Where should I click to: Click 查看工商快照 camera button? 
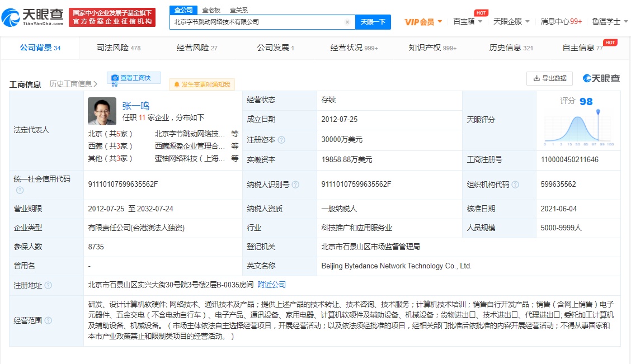point(134,78)
